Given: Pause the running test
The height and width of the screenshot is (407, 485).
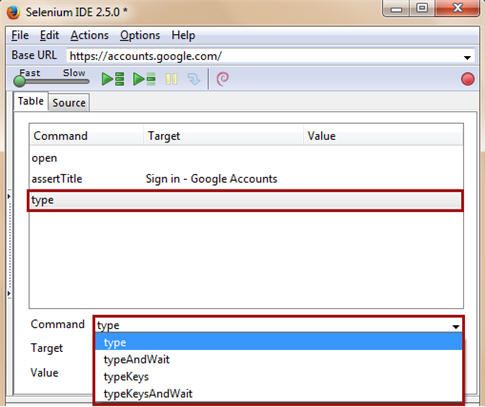Looking at the screenshot, I should pyautogui.click(x=171, y=79).
